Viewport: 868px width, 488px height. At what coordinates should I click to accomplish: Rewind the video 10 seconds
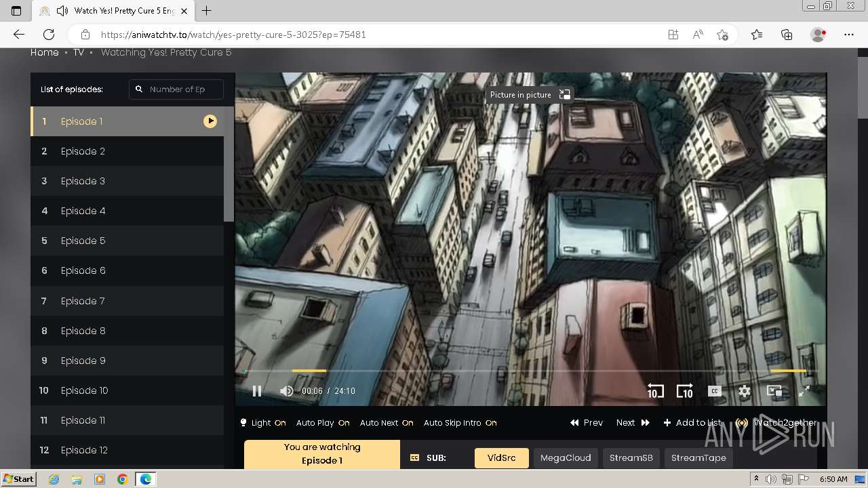655,391
